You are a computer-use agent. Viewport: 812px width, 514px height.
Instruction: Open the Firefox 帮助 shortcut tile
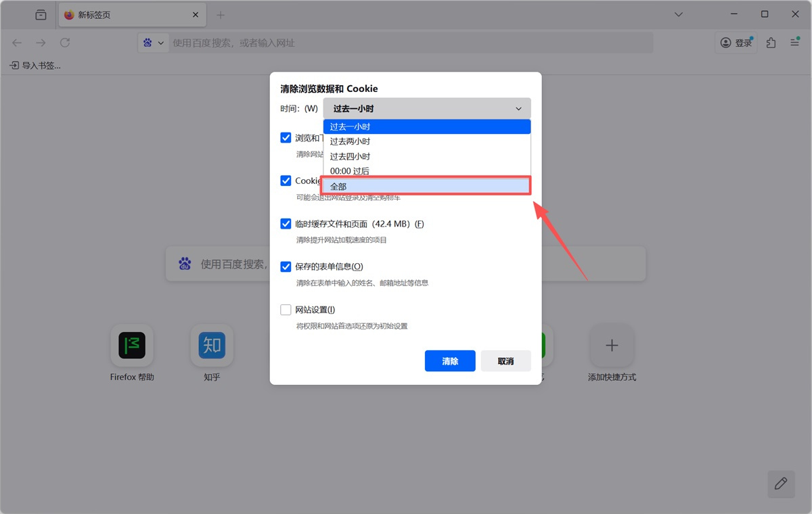pos(132,346)
